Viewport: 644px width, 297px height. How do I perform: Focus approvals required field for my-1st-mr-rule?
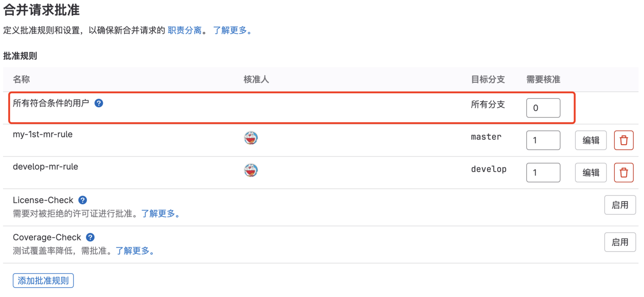coord(543,140)
